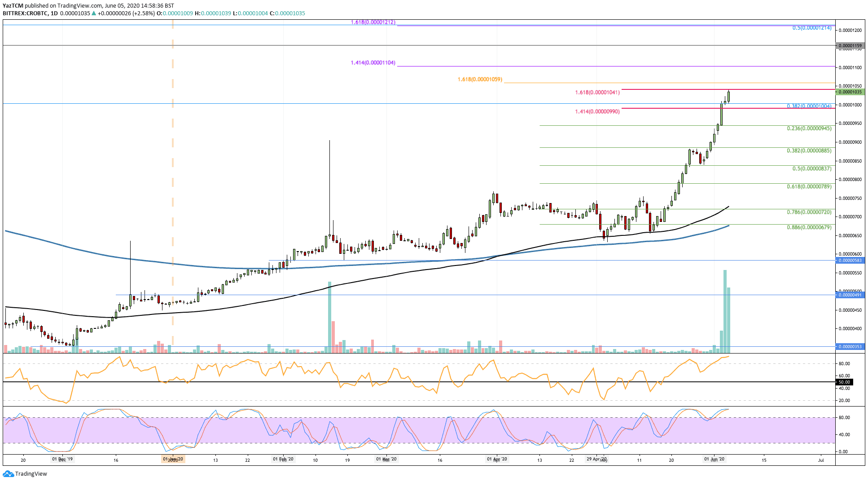Click the BITTREX:CROBTC symbol label
This screenshot has width=868, height=482.
click(x=25, y=13)
